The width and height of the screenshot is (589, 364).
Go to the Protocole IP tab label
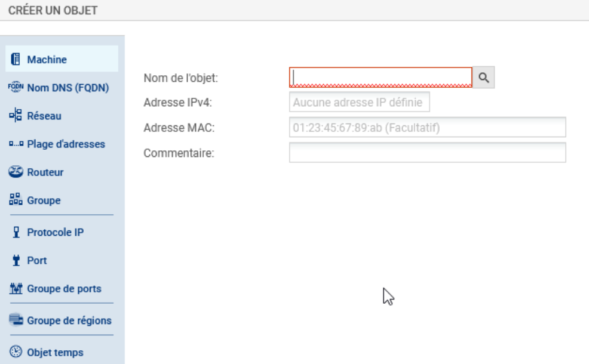[x=55, y=233]
